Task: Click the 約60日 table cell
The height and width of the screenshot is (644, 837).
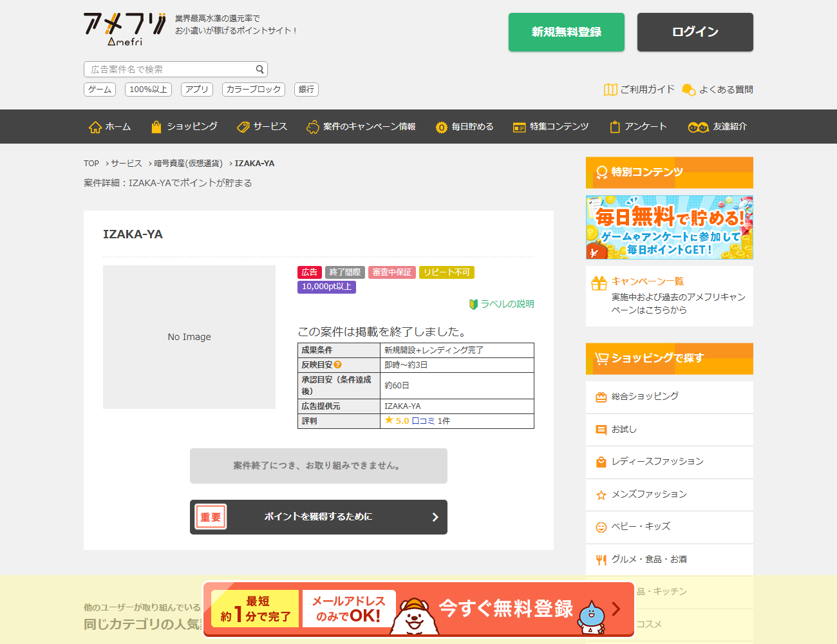Action: (457, 386)
